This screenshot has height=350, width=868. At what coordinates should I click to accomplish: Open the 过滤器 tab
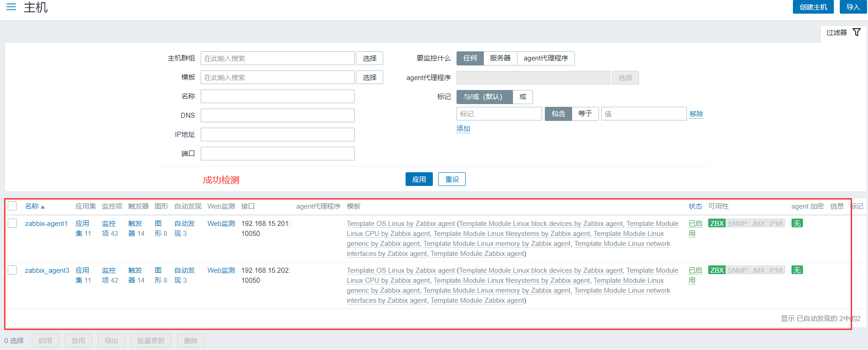click(843, 33)
